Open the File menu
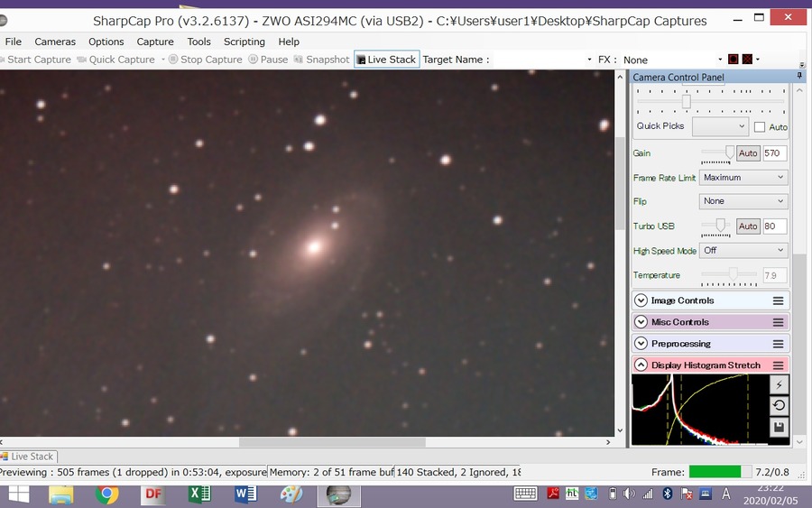Viewport: 812px width, 508px height. [x=13, y=42]
